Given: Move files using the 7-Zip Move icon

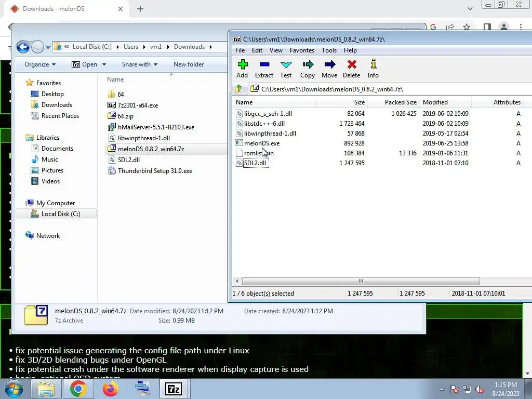Looking at the screenshot, I should coord(329,69).
